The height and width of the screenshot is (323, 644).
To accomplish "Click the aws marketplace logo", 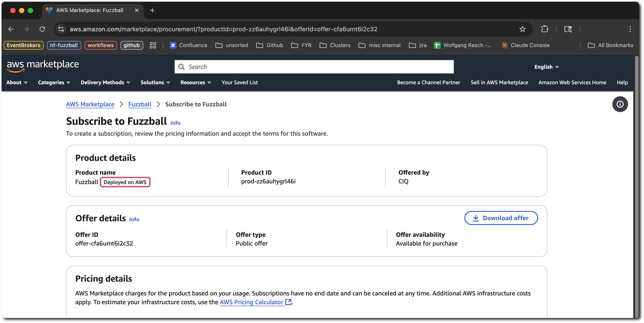I will pos(42,65).
